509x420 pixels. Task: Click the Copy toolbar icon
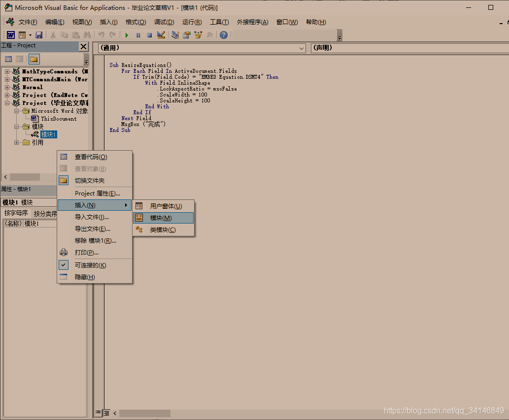(x=64, y=35)
